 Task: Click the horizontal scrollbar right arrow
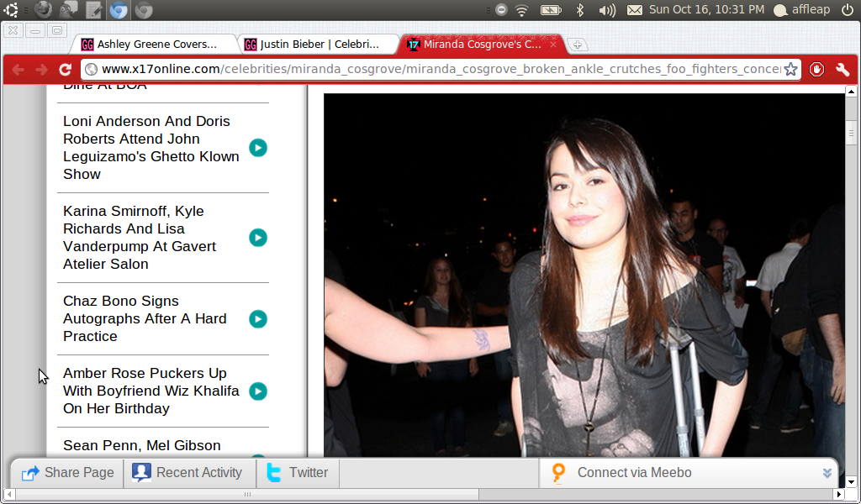tap(839, 494)
